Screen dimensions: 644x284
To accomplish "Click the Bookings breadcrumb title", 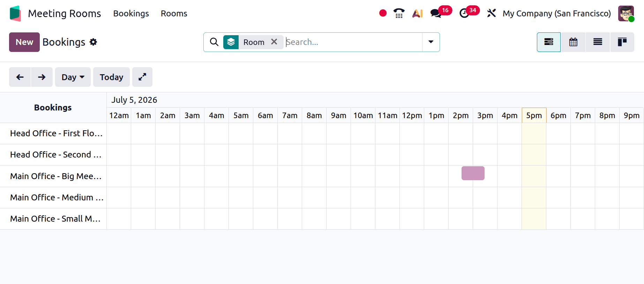I will pyautogui.click(x=64, y=42).
